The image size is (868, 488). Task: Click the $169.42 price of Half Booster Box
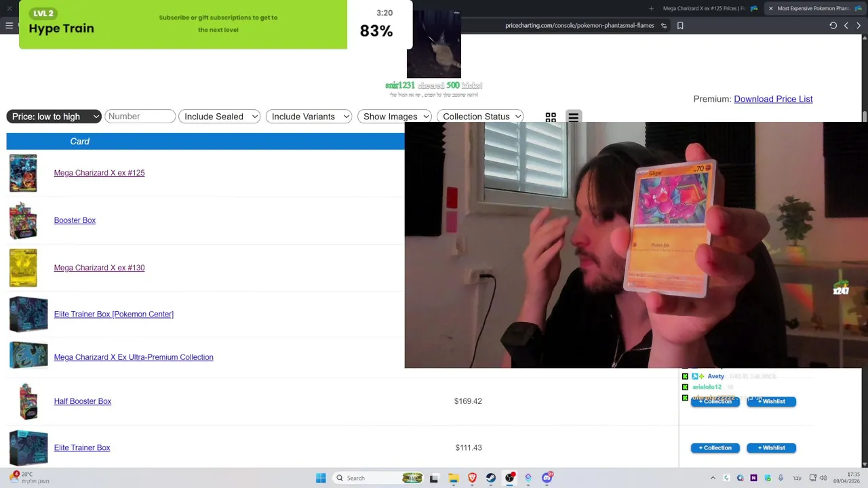[x=468, y=401]
